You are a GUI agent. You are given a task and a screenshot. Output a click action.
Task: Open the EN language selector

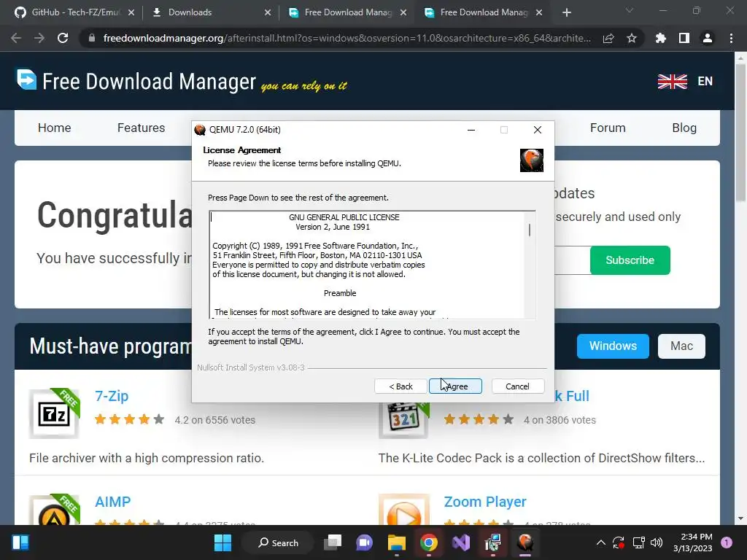pos(705,81)
